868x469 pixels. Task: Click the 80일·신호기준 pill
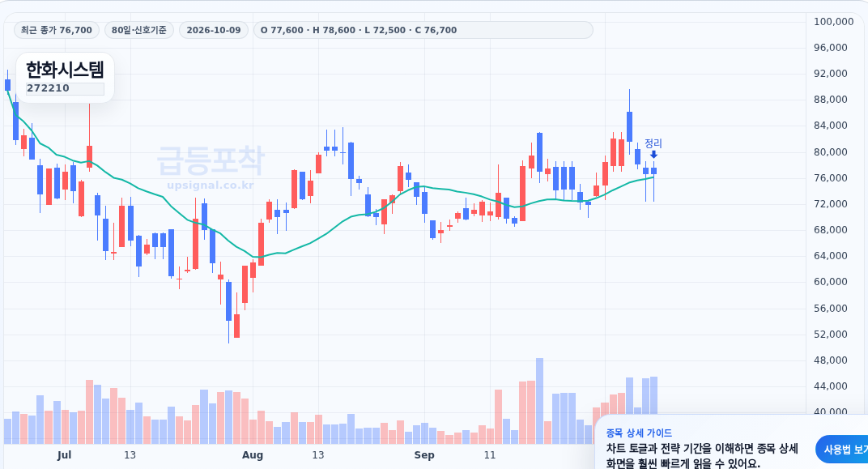(x=139, y=30)
